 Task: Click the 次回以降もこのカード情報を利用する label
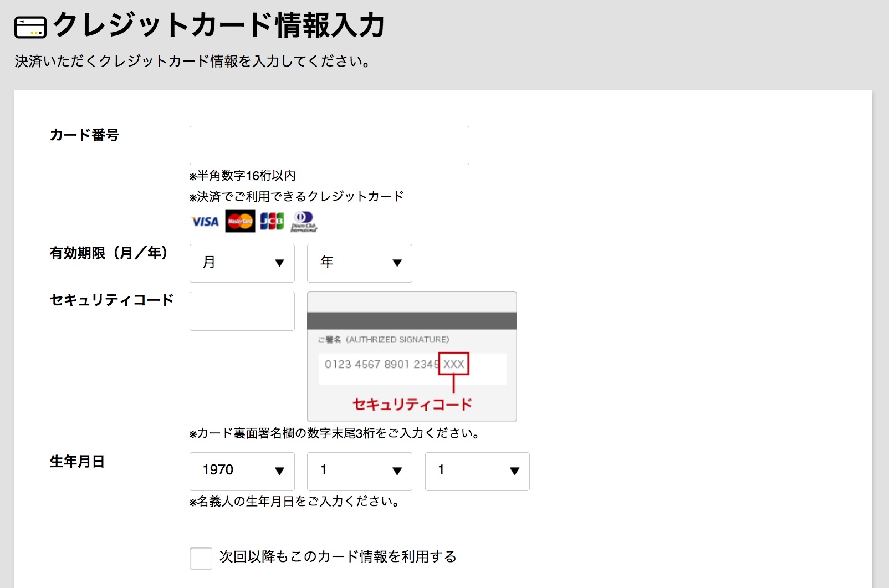[338, 557]
